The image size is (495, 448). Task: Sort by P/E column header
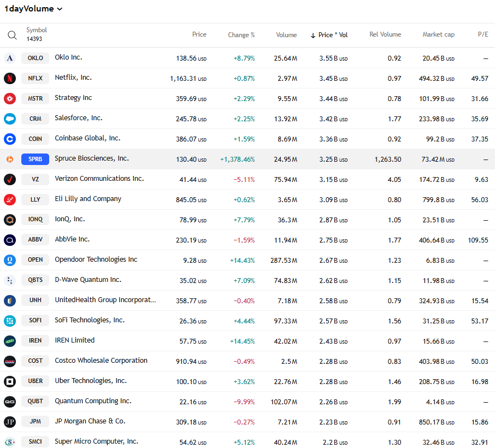click(483, 35)
